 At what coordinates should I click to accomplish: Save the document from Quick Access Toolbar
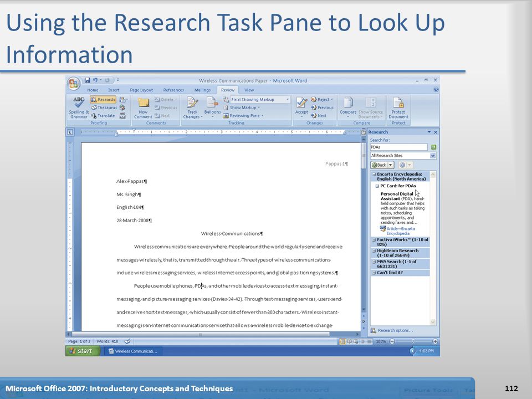87,80
